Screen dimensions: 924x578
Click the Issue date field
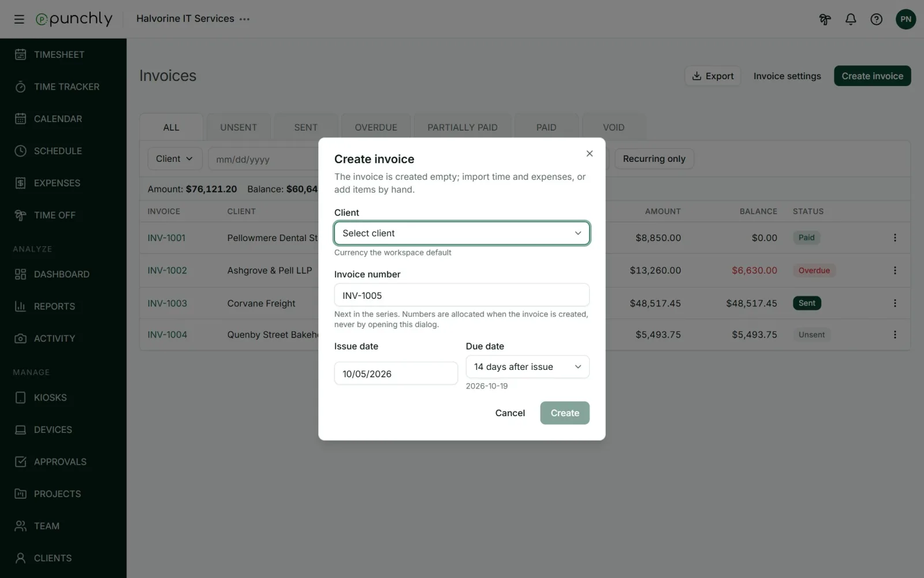click(396, 373)
